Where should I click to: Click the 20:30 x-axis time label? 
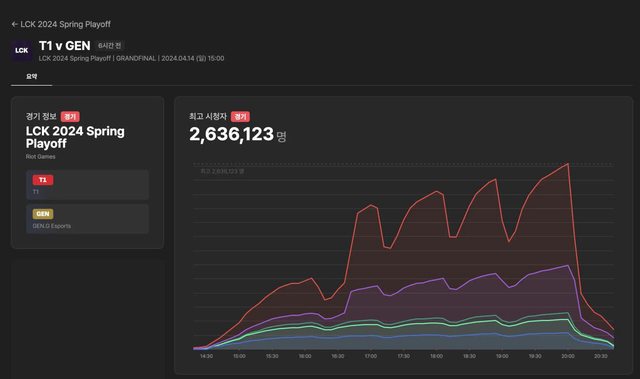(x=601, y=356)
